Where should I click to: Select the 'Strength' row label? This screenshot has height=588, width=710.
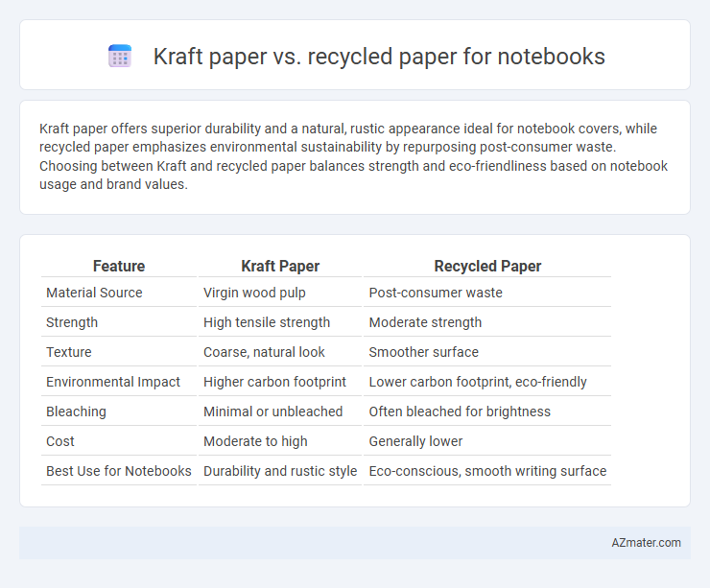tap(72, 322)
